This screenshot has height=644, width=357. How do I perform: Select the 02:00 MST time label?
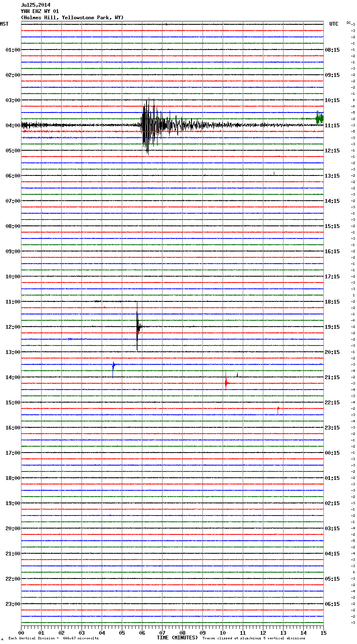13,75
